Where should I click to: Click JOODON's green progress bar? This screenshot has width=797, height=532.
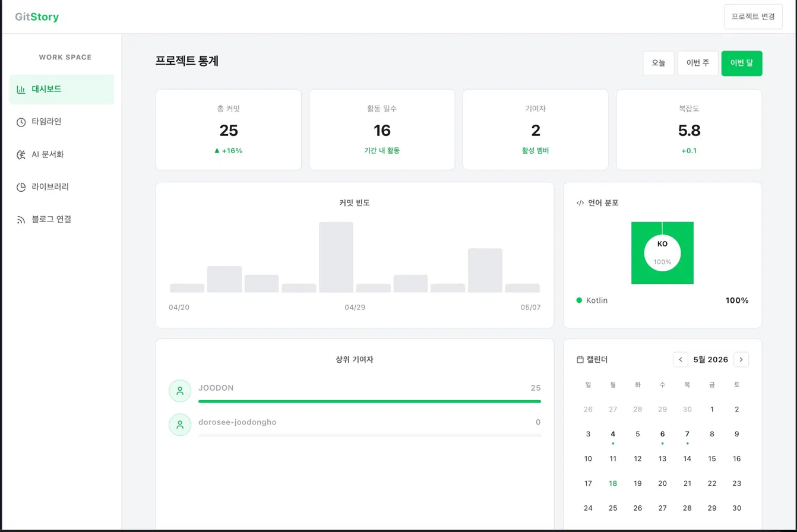(369, 401)
